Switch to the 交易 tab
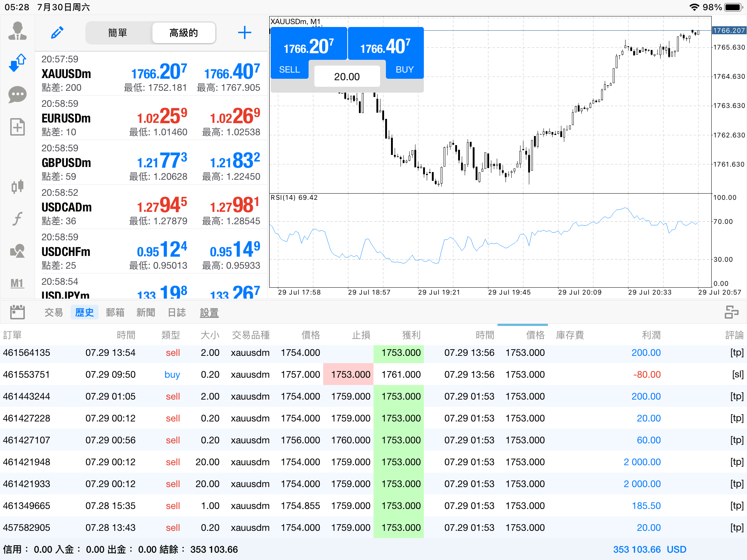The height and width of the screenshot is (560, 747). click(54, 312)
